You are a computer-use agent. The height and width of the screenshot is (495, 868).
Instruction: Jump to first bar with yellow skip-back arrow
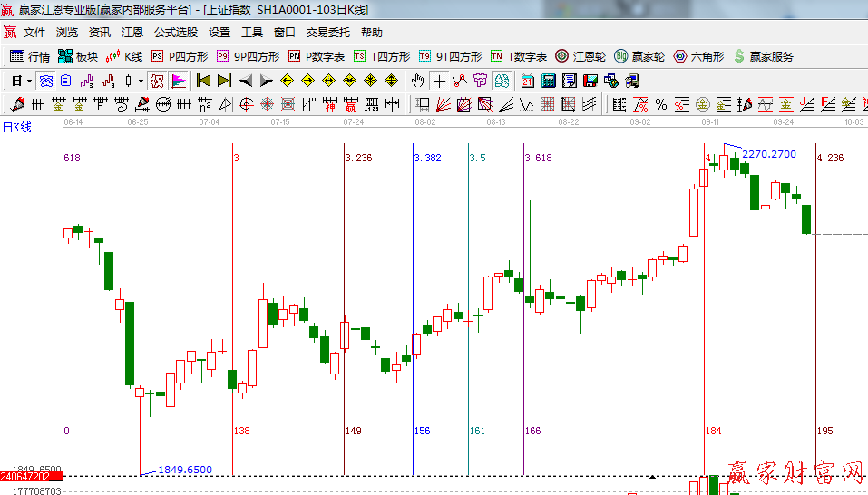tap(204, 81)
